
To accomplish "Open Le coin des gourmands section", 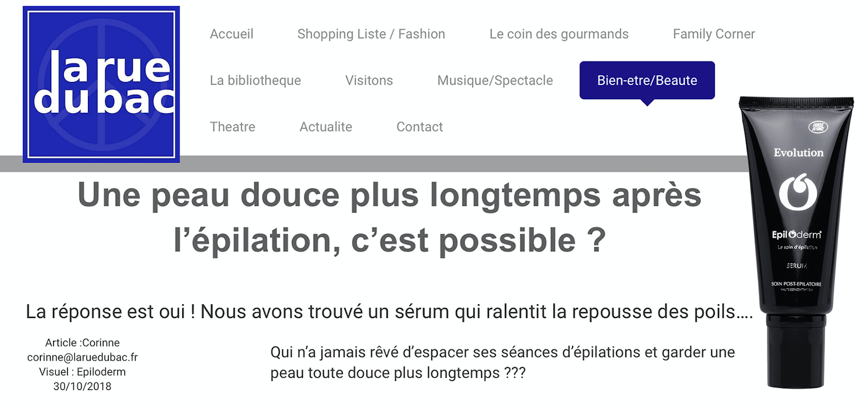I will (x=559, y=34).
